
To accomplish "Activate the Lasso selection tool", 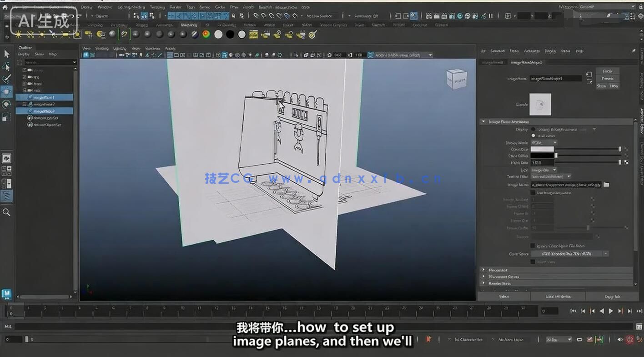I will 6,67.
